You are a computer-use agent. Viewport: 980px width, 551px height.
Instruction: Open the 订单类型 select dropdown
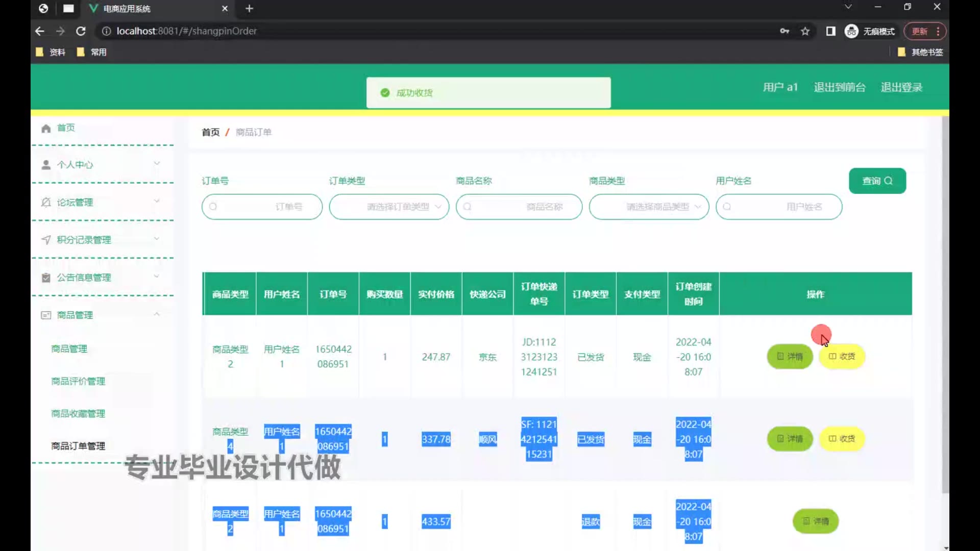click(389, 207)
